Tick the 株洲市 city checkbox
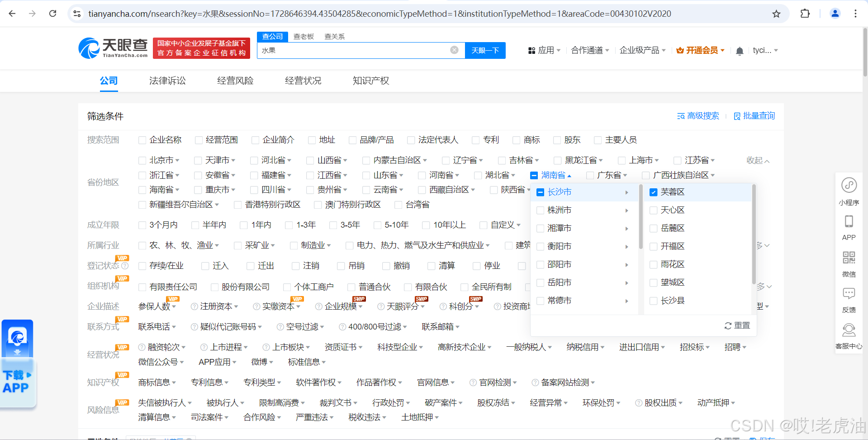The width and height of the screenshot is (868, 440). point(540,210)
